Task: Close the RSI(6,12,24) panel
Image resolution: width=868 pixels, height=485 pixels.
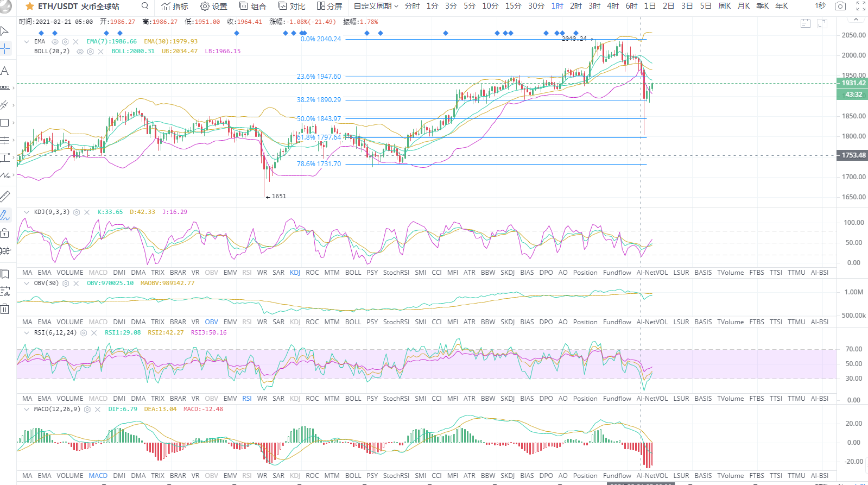Action: click(x=94, y=333)
